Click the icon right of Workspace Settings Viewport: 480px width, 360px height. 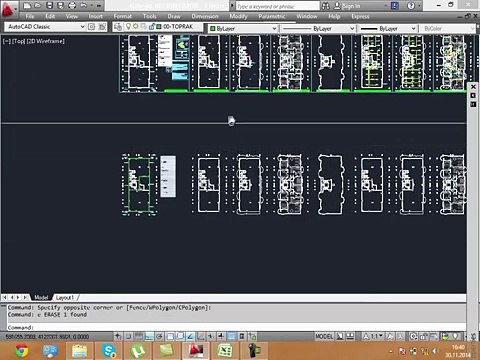click(102, 27)
